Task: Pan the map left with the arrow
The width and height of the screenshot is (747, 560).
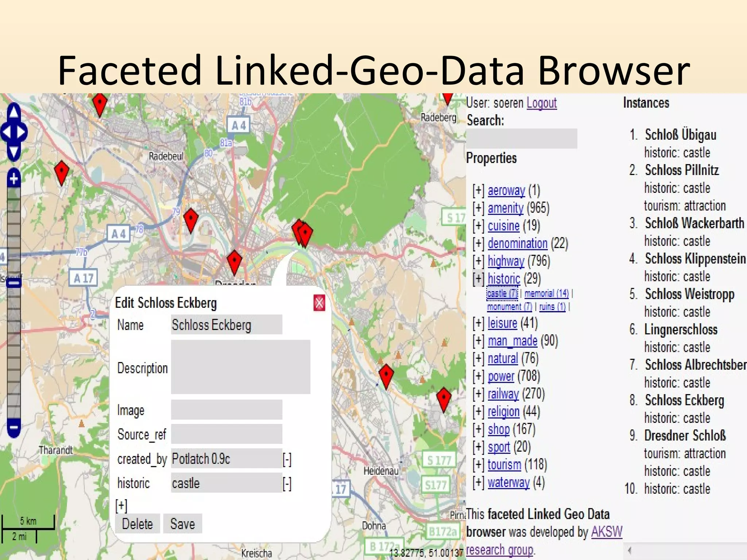Action: 6,132
